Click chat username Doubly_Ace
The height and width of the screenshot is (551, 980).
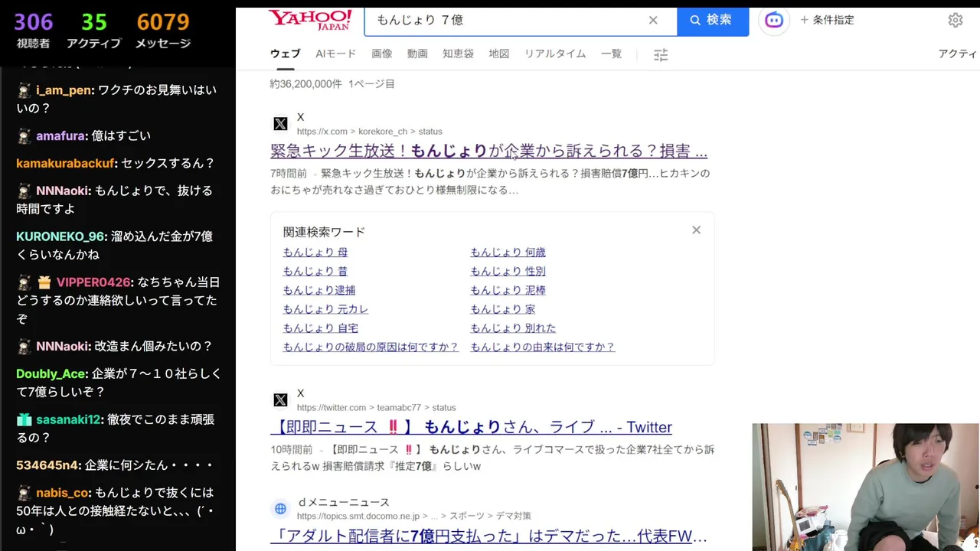[x=51, y=374]
